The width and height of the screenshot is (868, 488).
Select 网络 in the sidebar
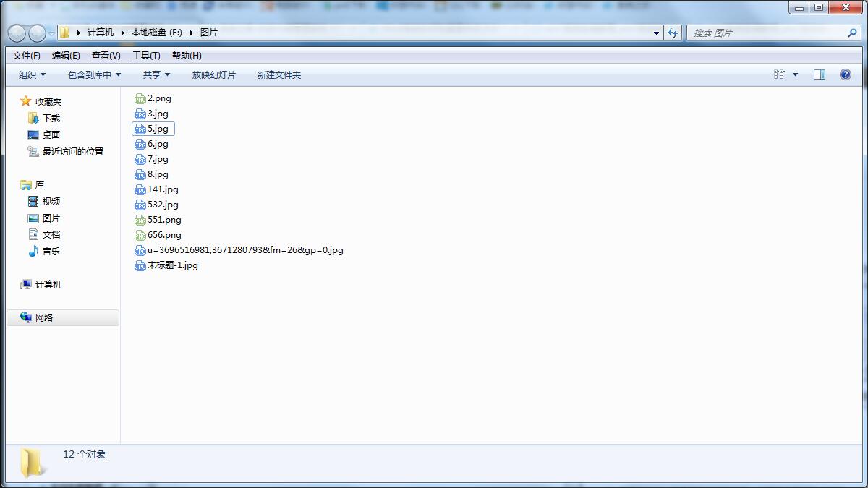coord(42,317)
